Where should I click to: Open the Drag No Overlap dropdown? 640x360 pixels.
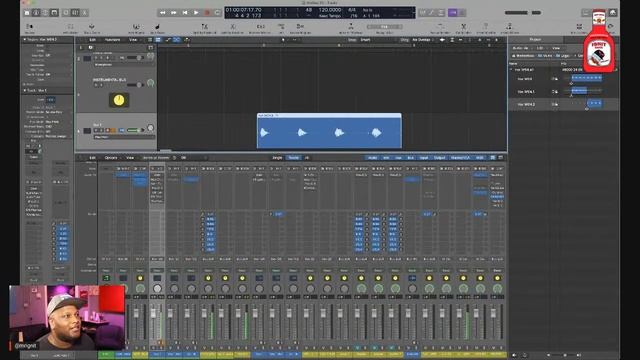click(423, 40)
